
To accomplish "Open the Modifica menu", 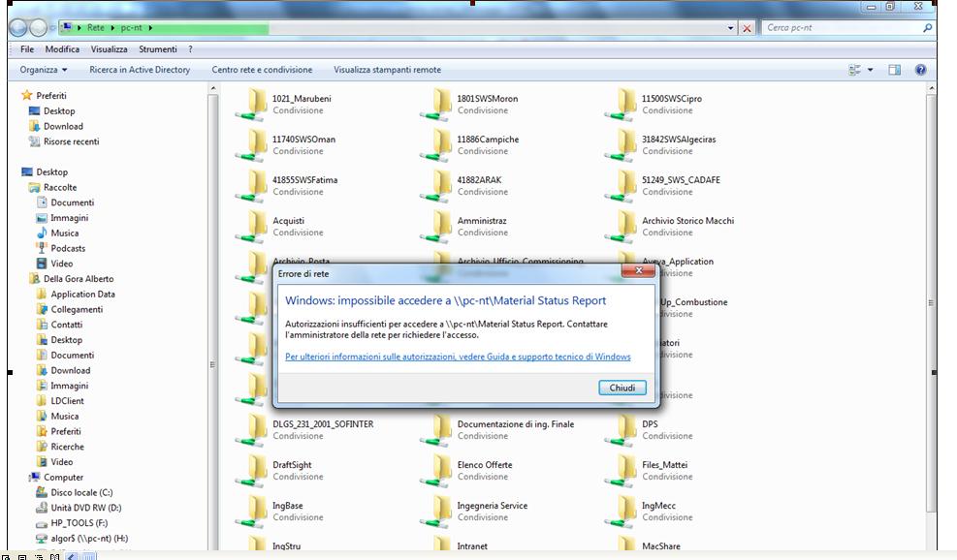I will (x=62, y=49).
